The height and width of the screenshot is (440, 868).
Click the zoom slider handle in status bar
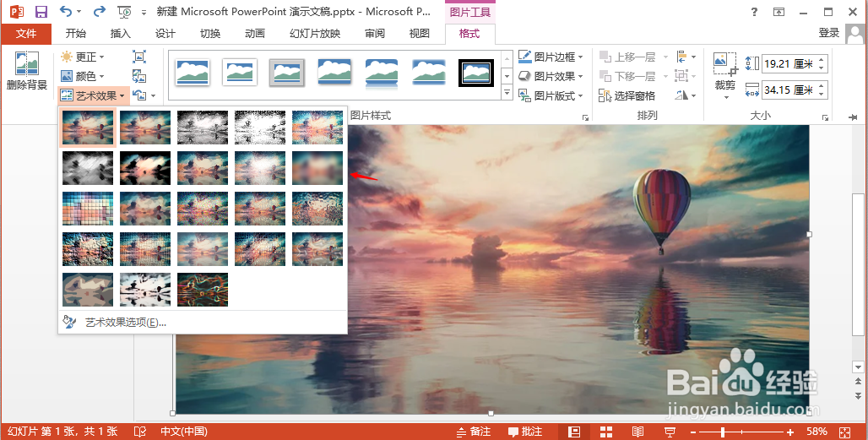[724, 432]
